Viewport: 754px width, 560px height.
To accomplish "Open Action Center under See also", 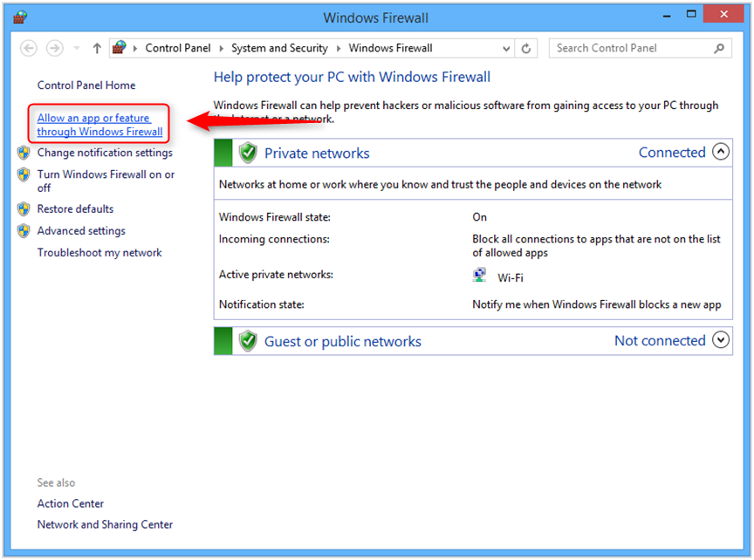I will [x=71, y=503].
